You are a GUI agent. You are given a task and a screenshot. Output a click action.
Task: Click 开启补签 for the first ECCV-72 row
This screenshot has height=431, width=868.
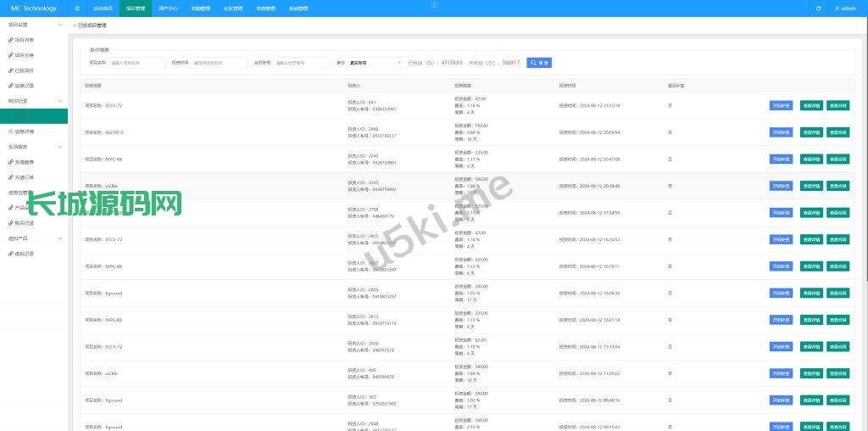pyautogui.click(x=781, y=106)
